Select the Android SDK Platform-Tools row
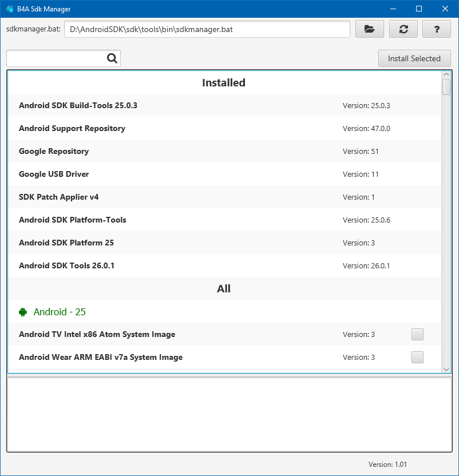This screenshot has width=459, height=476. tap(224, 220)
